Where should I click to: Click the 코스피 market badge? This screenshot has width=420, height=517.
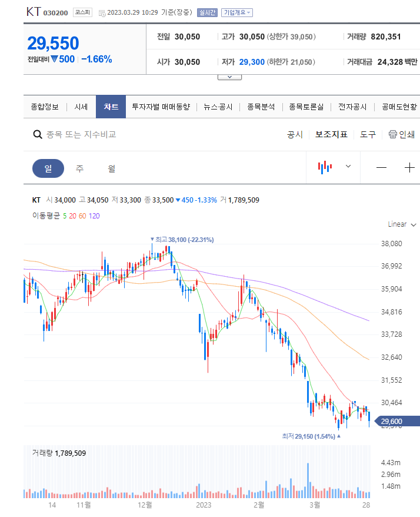point(82,12)
